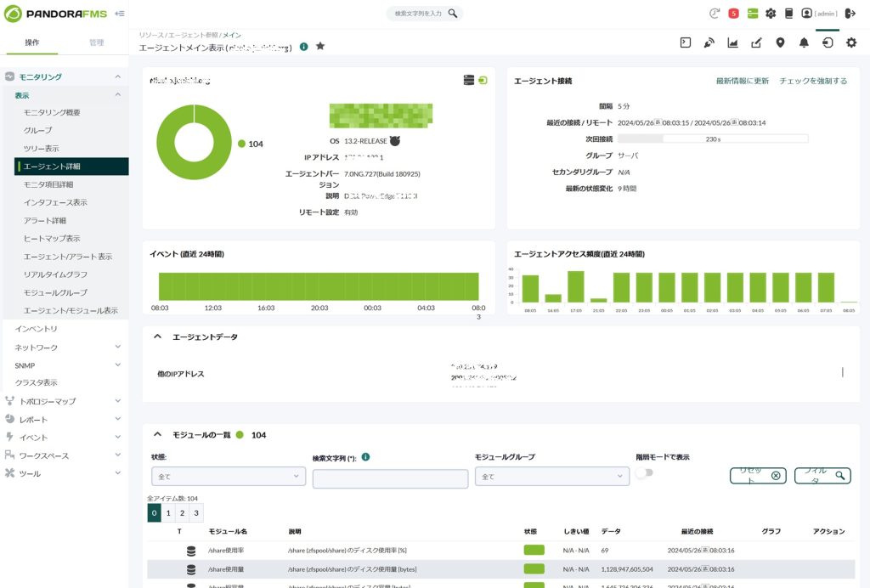Collapse the side menu with the arrow icon
This screenshot has height=588, width=870.
(119, 14)
